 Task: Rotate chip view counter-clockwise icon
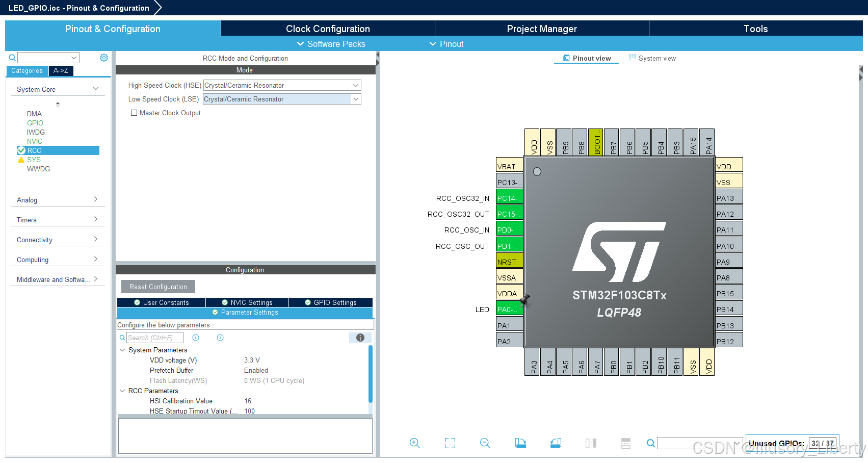[x=556, y=443]
